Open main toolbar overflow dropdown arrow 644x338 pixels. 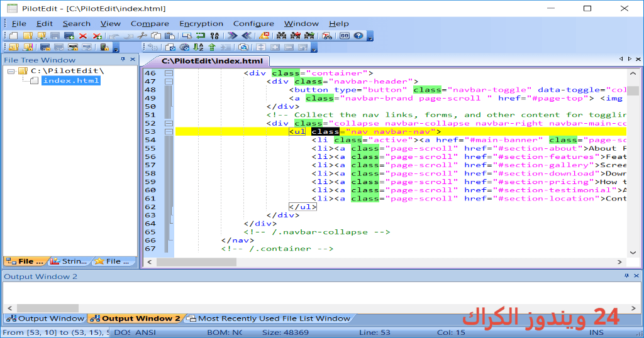370,37
